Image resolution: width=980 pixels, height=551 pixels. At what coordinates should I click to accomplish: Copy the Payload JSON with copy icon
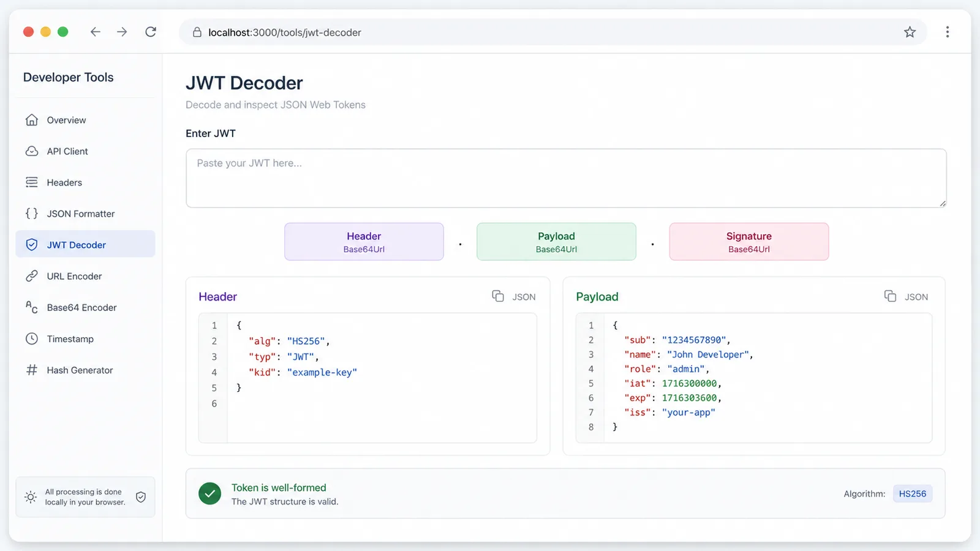click(x=890, y=296)
